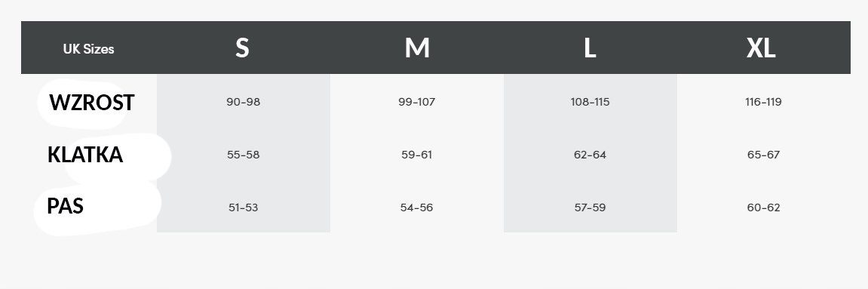This screenshot has height=289, width=868.
Task: Select the L size column header
Action: tap(590, 48)
